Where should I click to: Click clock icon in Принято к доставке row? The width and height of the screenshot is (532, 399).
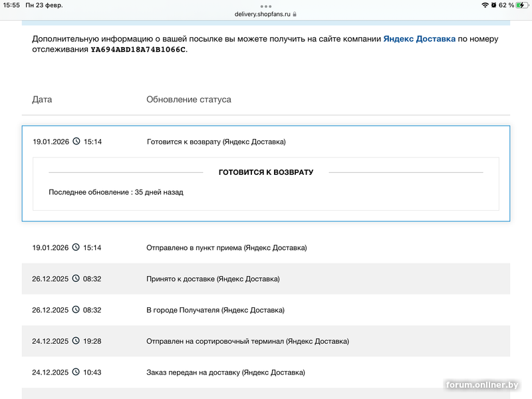pyautogui.click(x=76, y=279)
